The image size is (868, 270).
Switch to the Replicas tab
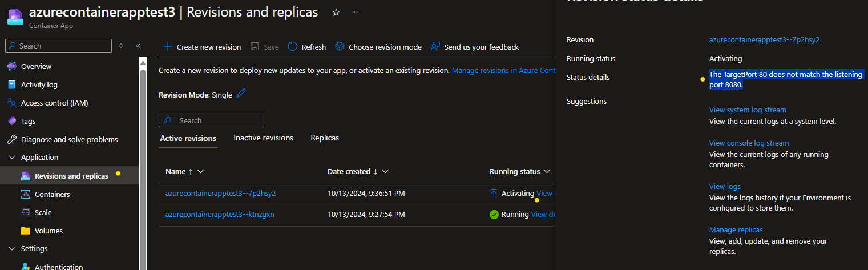pyautogui.click(x=325, y=138)
